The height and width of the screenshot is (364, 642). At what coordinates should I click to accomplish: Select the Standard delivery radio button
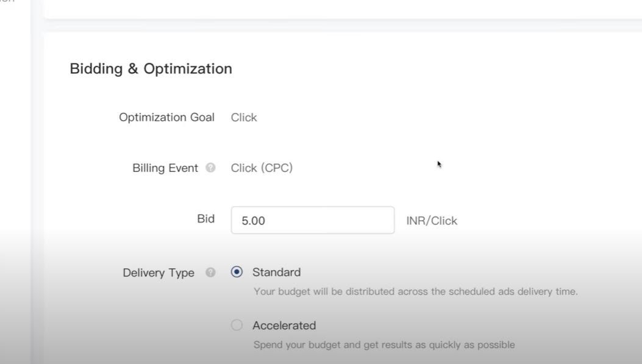[x=237, y=272]
